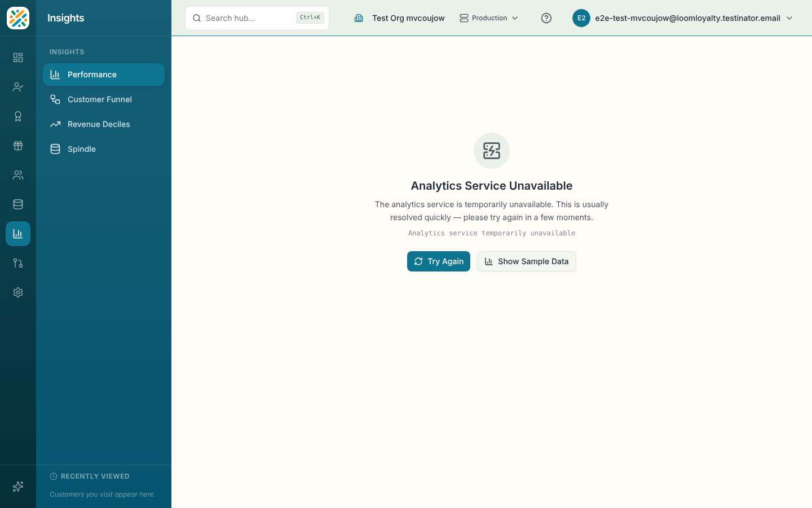Click the user email address text

(x=688, y=18)
